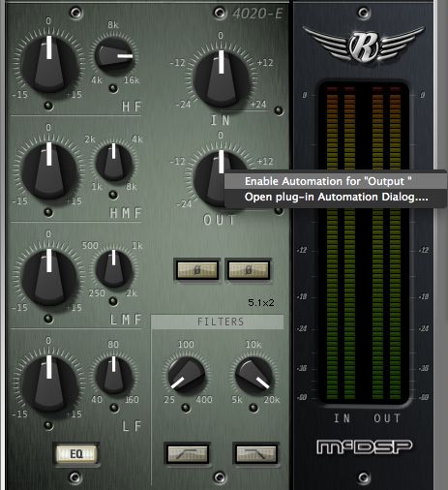Toggle the EQ bypass button
Image resolution: width=448 pixels, height=490 pixels.
click(76, 454)
